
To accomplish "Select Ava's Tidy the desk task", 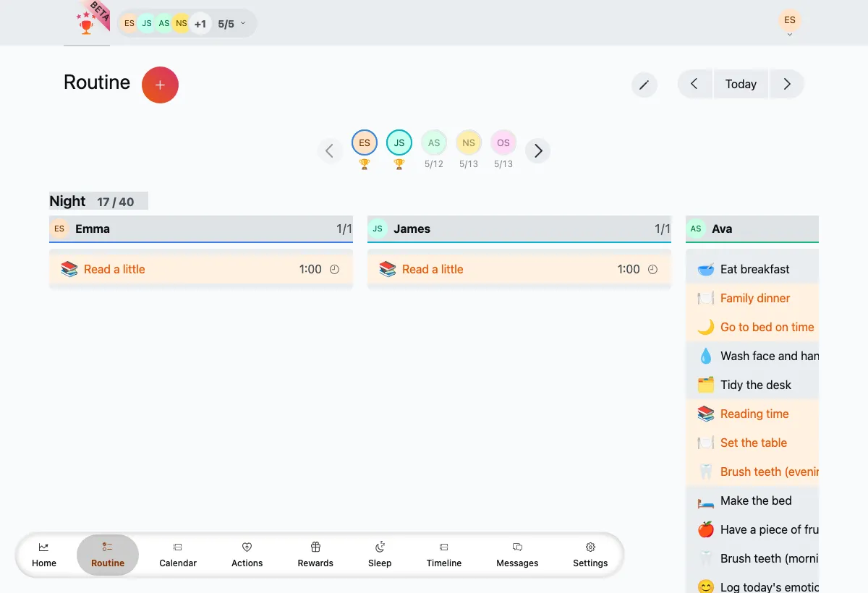I will point(752,385).
